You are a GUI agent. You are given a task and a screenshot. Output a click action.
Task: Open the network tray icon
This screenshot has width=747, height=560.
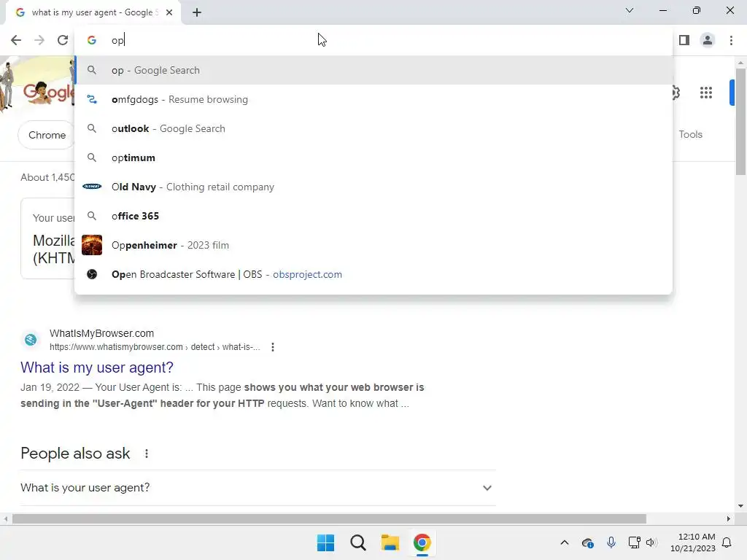pos(634,542)
